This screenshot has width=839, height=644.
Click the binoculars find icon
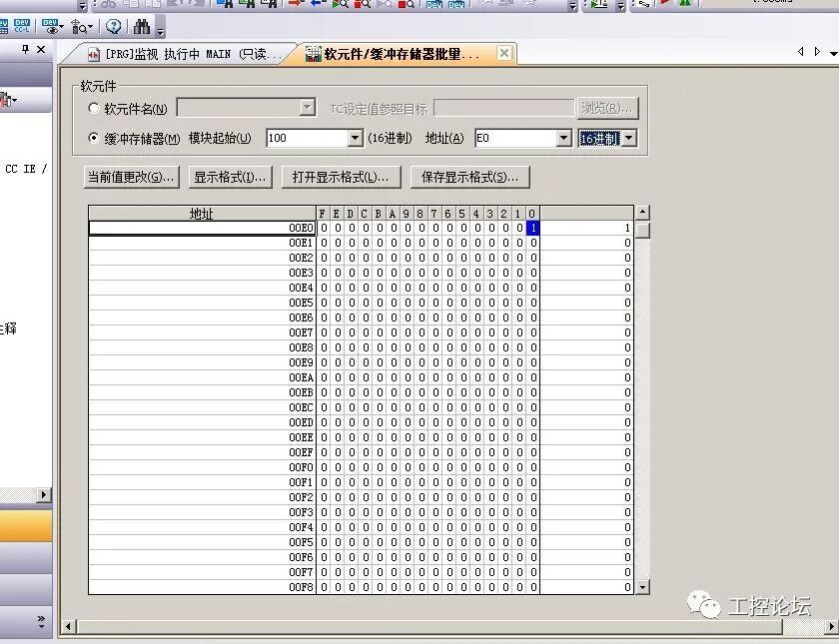142,26
